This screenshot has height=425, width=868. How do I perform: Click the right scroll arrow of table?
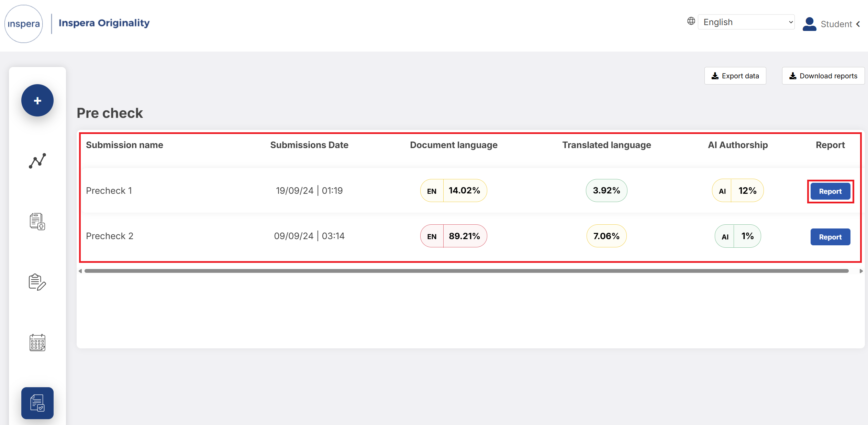(861, 271)
